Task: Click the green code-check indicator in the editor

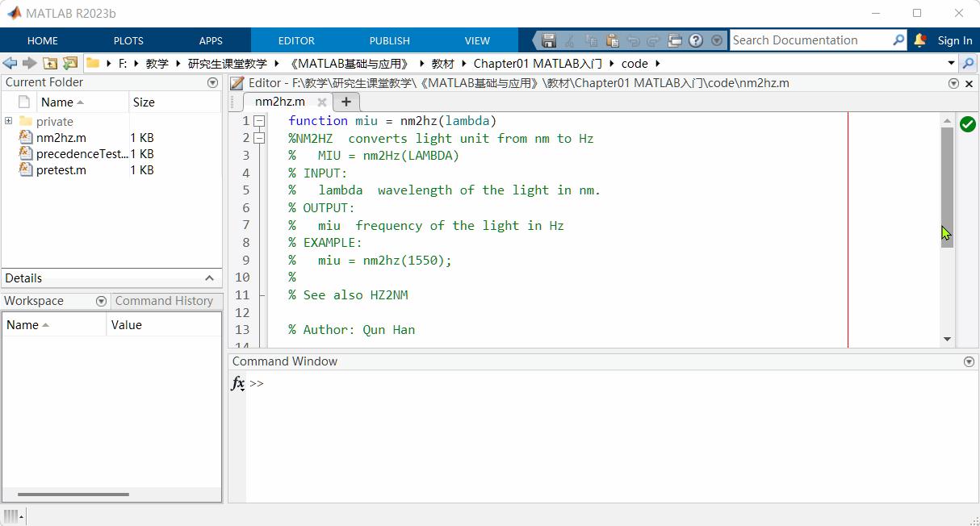Action: 968,123
